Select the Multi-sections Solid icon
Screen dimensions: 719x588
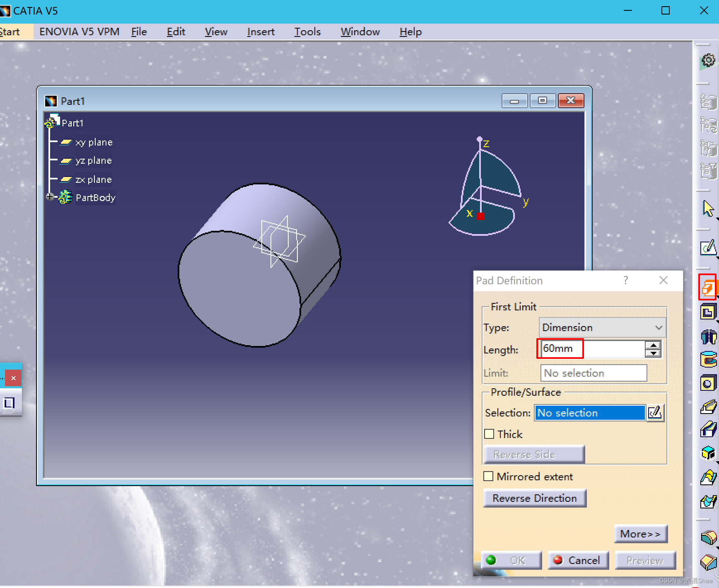pos(708,478)
